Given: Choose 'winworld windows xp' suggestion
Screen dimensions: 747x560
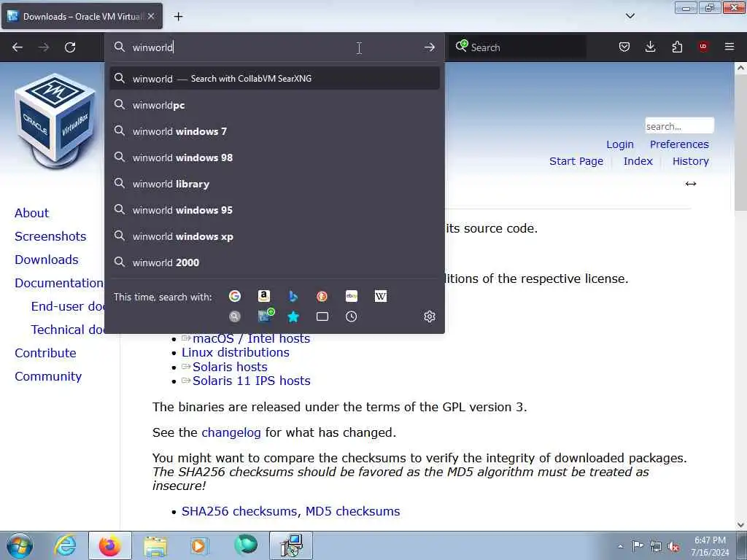Looking at the screenshot, I should (x=274, y=236).
